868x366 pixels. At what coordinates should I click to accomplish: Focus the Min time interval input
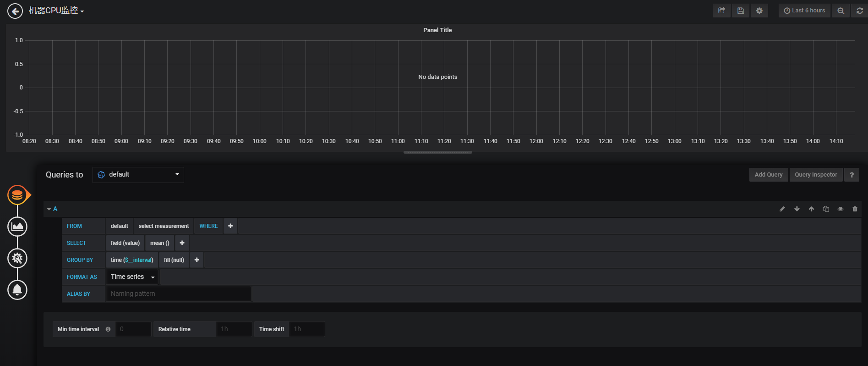(133, 329)
